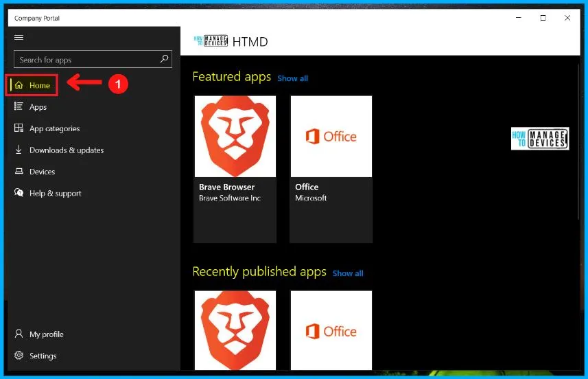Open Brave Browser tile in Featured apps
The image size is (588, 379).
pos(235,169)
